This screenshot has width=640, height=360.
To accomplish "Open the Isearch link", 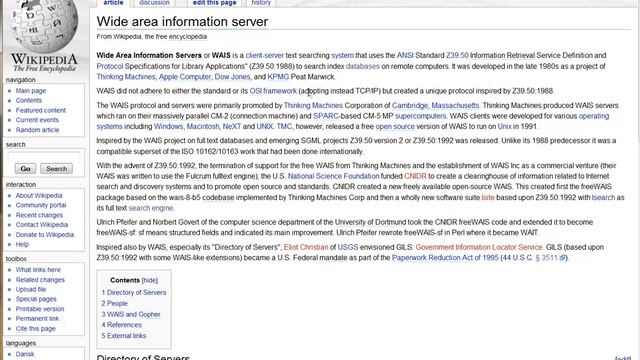I will pyautogui.click(x=603, y=198).
